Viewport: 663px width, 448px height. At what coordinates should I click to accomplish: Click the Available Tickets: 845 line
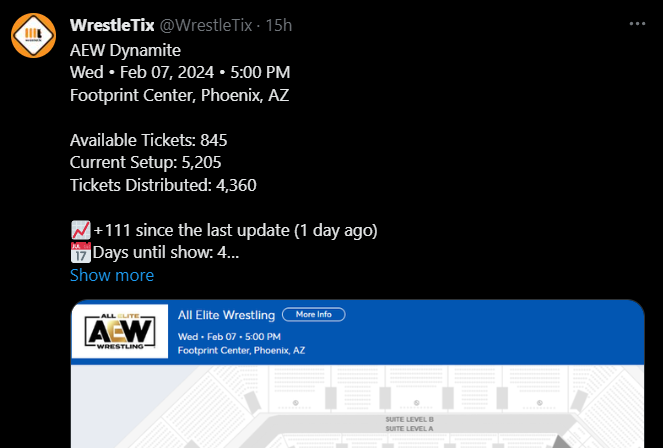(156, 140)
